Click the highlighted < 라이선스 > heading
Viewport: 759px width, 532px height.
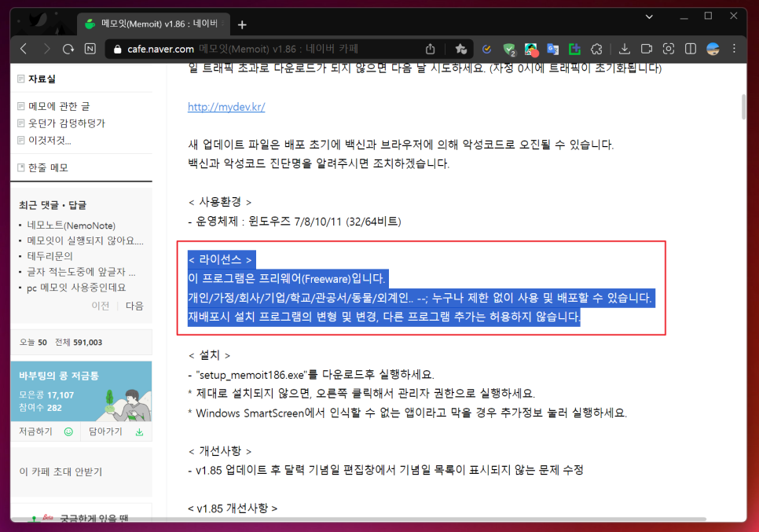(x=220, y=260)
